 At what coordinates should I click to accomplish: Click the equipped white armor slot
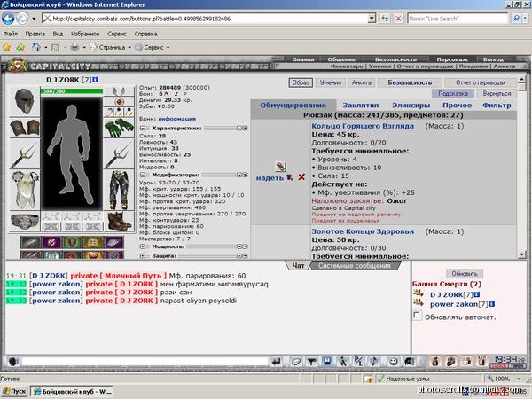coord(25,190)
